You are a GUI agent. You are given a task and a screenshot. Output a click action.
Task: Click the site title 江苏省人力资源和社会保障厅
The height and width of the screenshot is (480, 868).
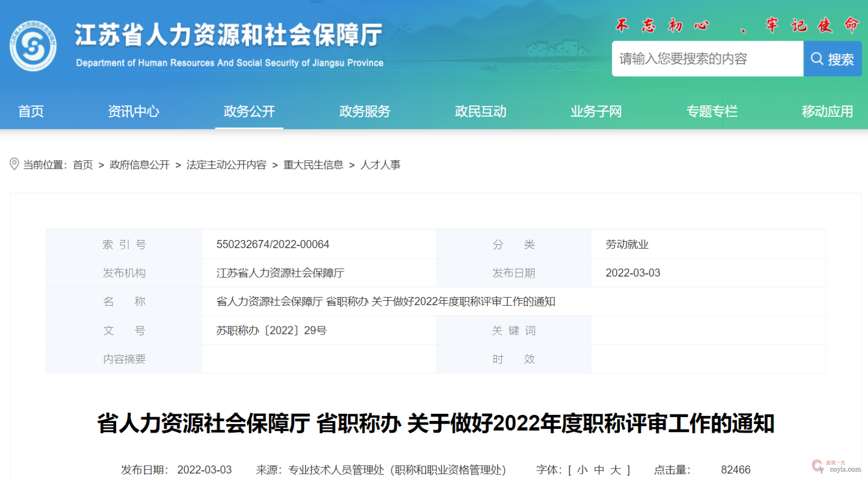tap(228, 35)
